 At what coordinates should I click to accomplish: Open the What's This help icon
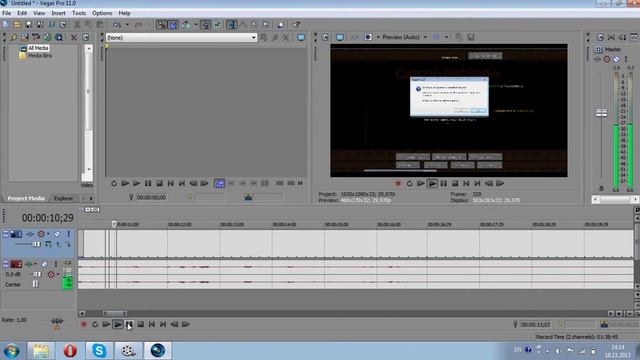(x=296, y=24)
